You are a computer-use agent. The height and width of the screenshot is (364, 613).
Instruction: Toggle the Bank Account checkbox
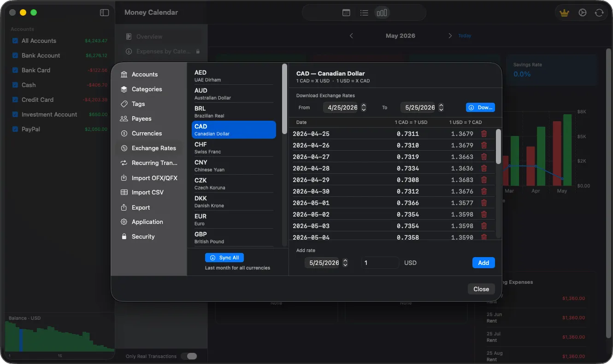click(15, 55)
